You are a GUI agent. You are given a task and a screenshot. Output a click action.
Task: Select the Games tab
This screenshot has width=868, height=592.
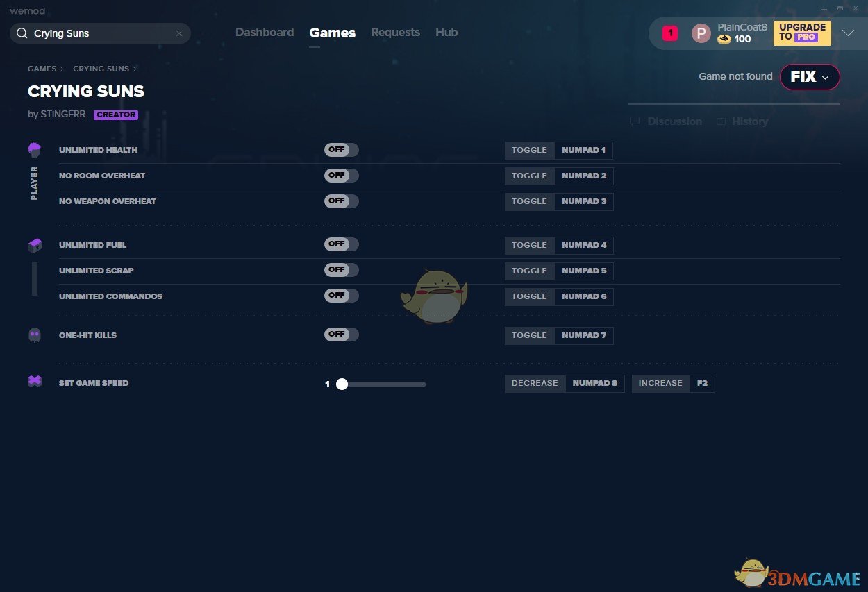tap(333, 33)
